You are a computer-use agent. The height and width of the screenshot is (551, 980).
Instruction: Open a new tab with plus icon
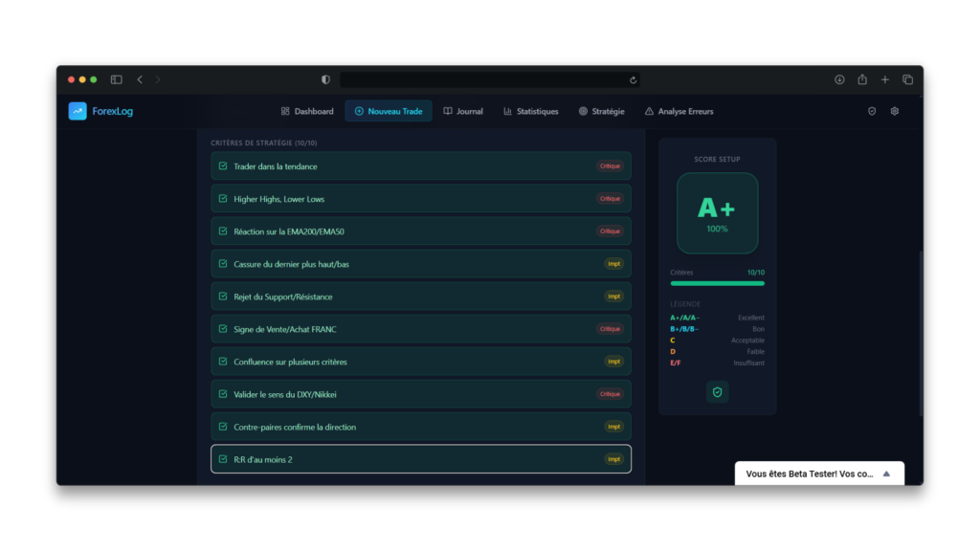(x=885, y=79)
